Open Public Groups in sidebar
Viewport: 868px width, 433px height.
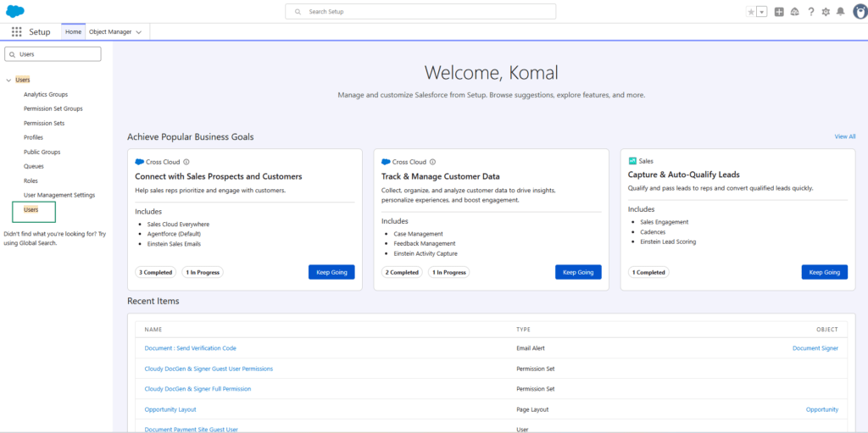click(x=42, y=153)
